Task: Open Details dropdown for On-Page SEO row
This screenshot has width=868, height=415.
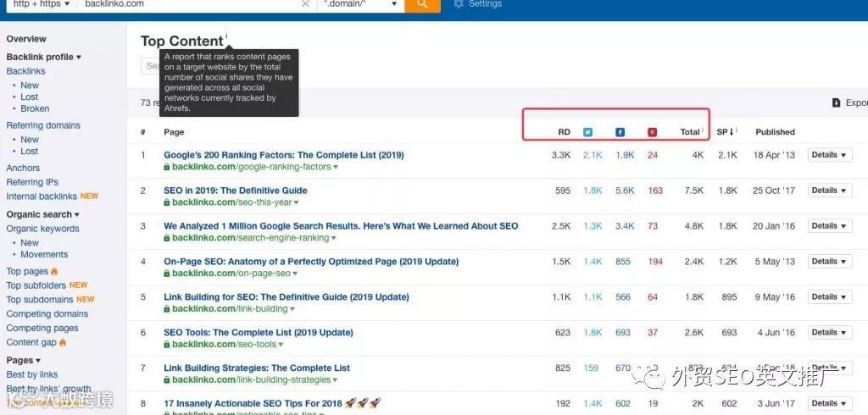Action: click(829, 261)
